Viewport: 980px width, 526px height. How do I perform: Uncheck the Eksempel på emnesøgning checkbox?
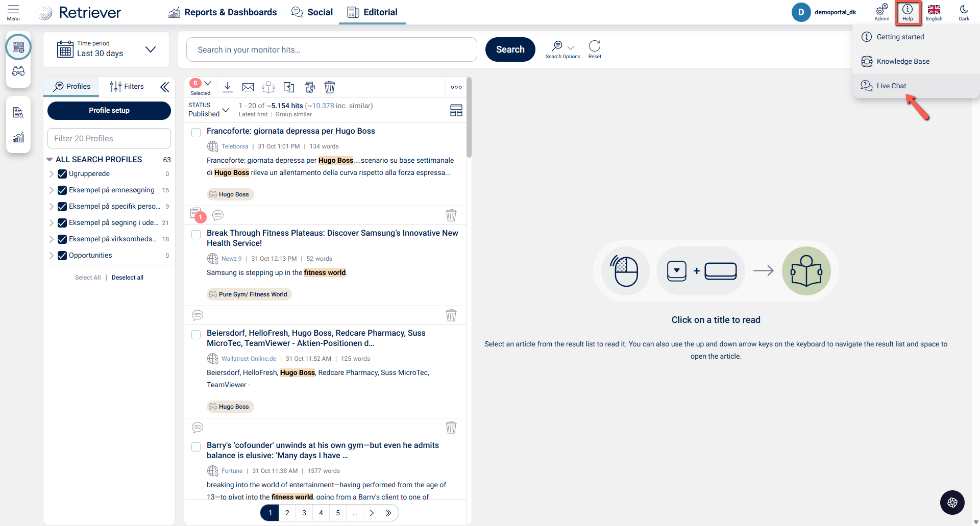click(62, 190)
